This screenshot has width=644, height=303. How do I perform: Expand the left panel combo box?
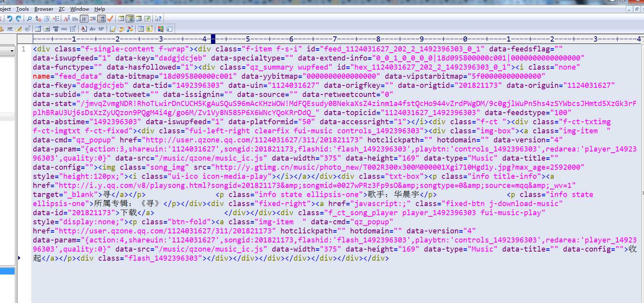click(x=12, y=51)
